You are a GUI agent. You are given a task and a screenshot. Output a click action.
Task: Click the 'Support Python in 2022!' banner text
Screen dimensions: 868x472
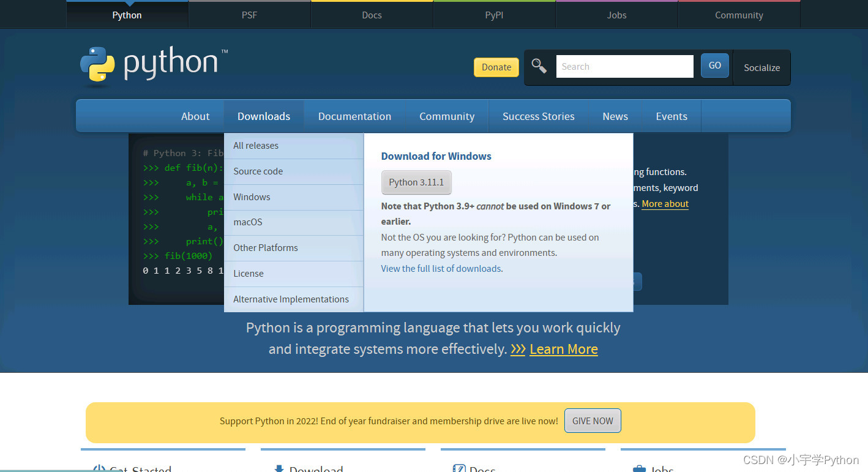[x=389, y=421]
